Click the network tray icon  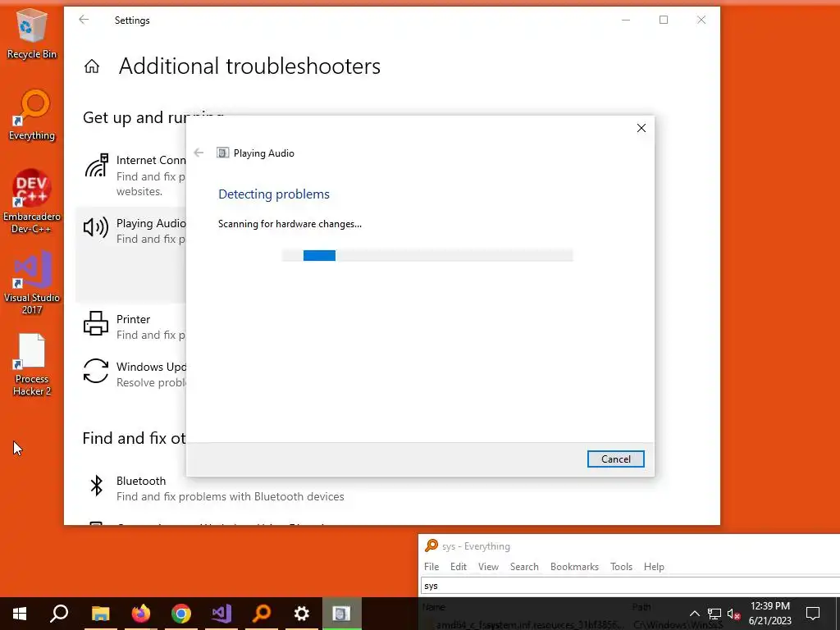(714, 614)
